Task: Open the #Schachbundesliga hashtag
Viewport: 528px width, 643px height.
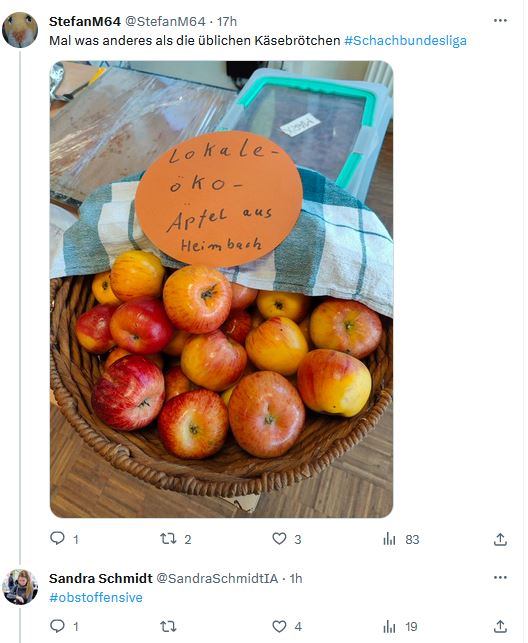Action: tap(405, 41)
